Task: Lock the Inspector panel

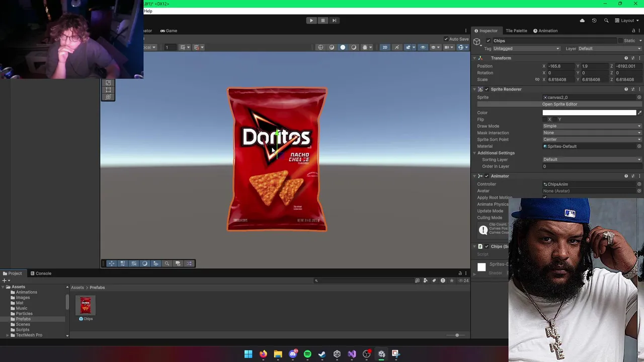Action: pos(633,31)
